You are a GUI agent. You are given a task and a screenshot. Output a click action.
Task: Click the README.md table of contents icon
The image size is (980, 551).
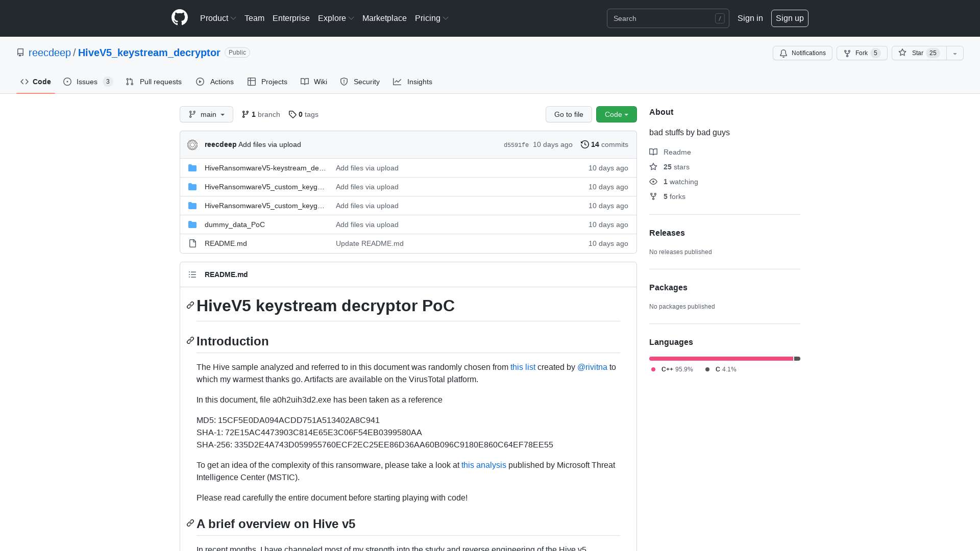[192, 274]
